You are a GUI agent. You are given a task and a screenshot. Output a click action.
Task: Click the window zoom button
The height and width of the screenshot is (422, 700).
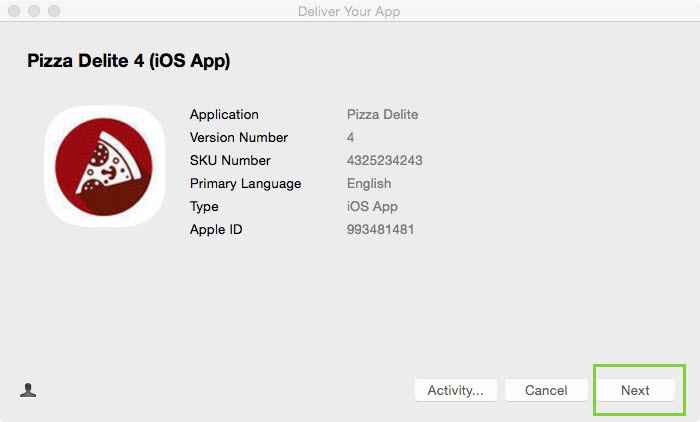tap(54, 11)
